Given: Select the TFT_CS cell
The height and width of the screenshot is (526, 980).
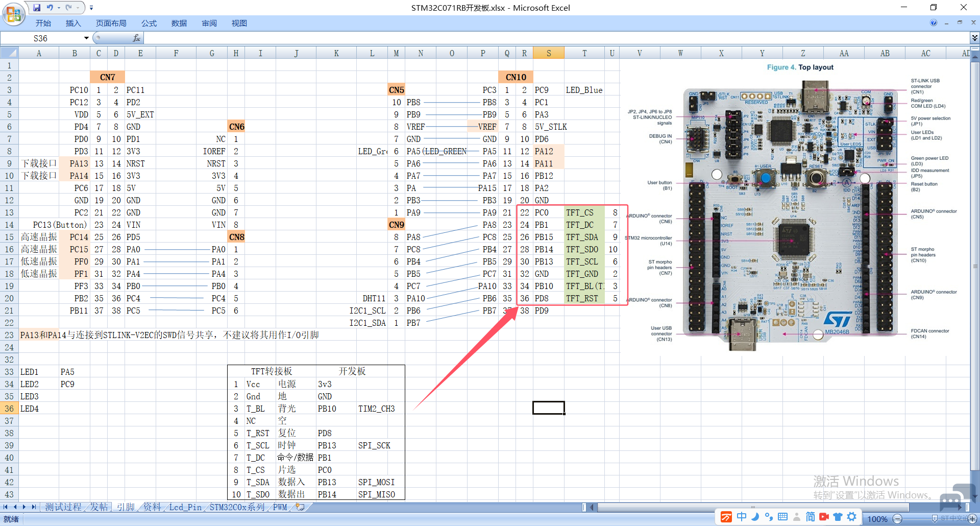Looking at the screenshot, I should pyautogui.click(x=584, y=212).
